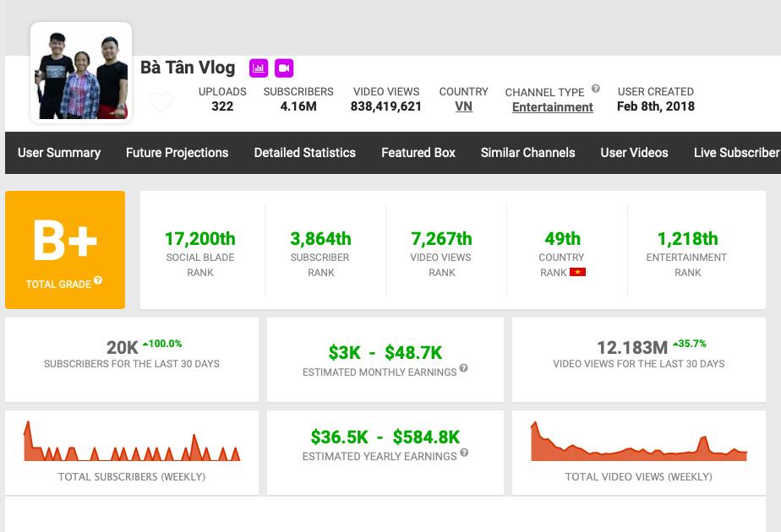Image resolution: width=781 pixels, height=532 pixels.
Task: Click the purple video camera icon
Action: [284, 68]
